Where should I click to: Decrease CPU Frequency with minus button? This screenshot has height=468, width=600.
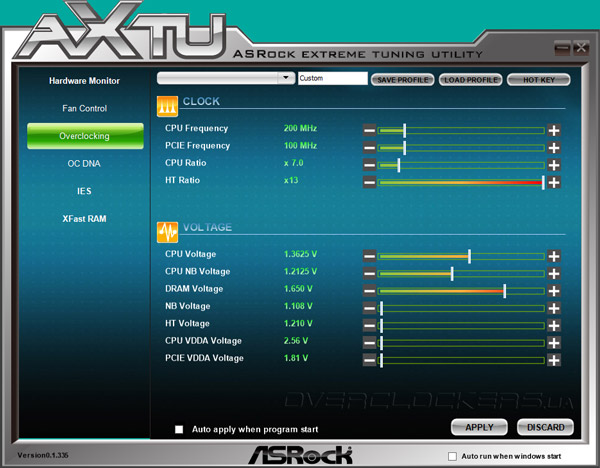pyautogui.click(x=369, y=130)
